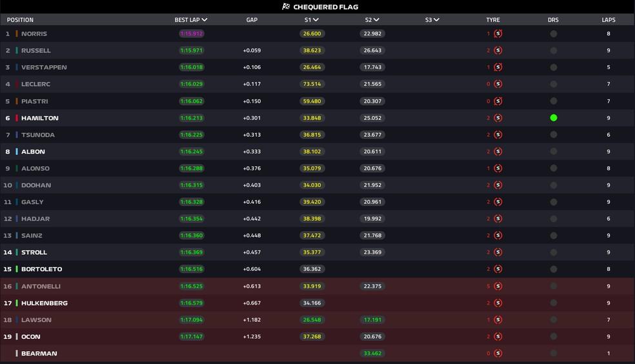Click Hamilton's red team colour bar

tap(17, 118)
